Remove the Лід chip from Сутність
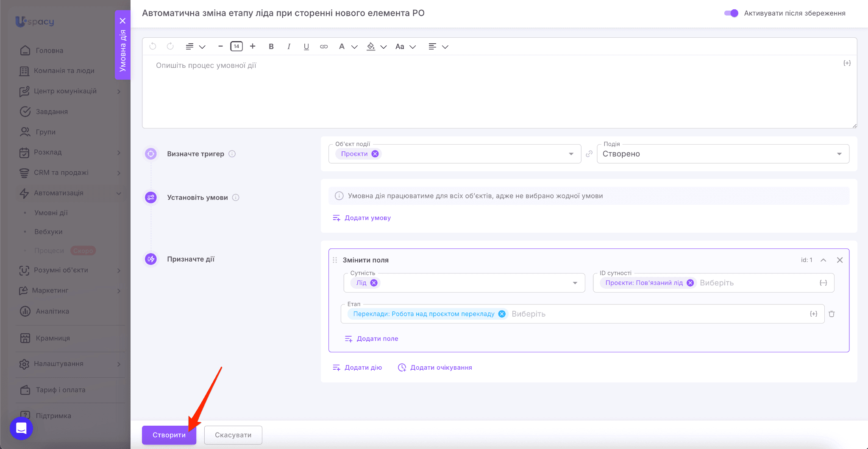 click(x=374, y=283)
